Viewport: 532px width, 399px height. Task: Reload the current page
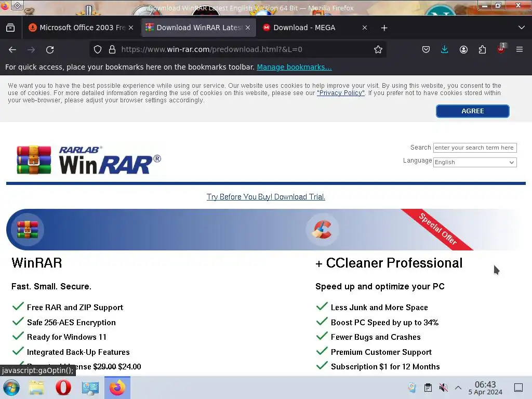coord(50,49)
